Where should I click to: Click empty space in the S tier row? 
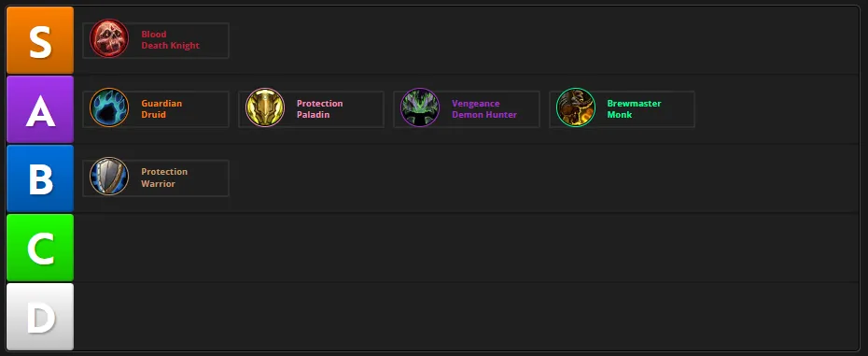pos(542,40)
